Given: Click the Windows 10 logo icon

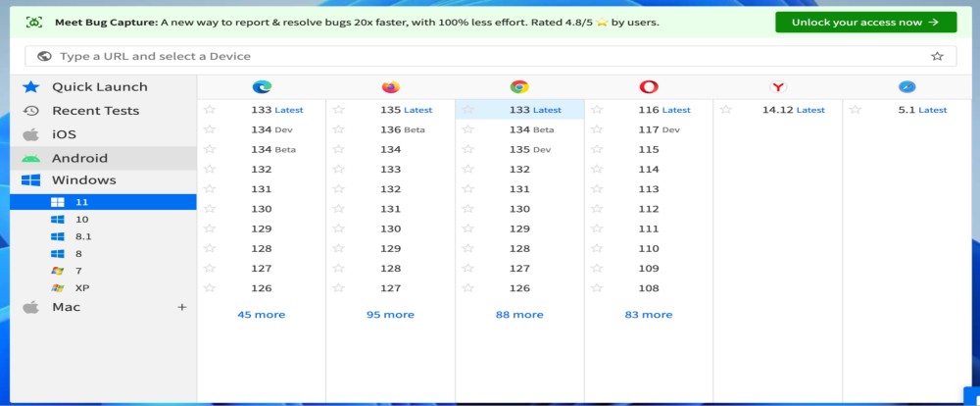Looking at the screenshot, I should point(58,220).
